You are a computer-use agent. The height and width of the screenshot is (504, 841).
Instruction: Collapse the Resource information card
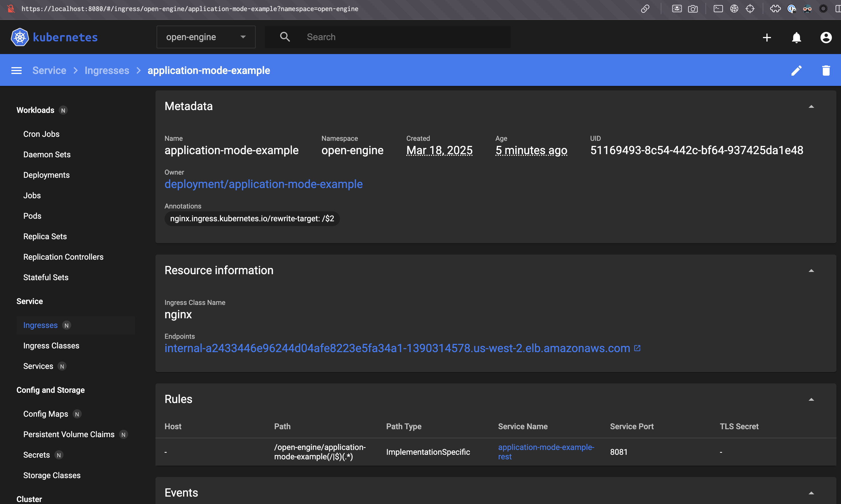tap(811, 271)
